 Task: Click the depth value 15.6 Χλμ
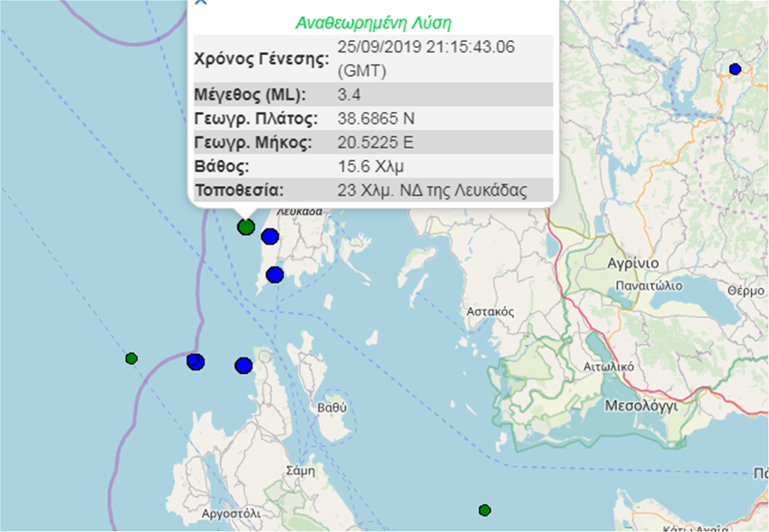370,166
